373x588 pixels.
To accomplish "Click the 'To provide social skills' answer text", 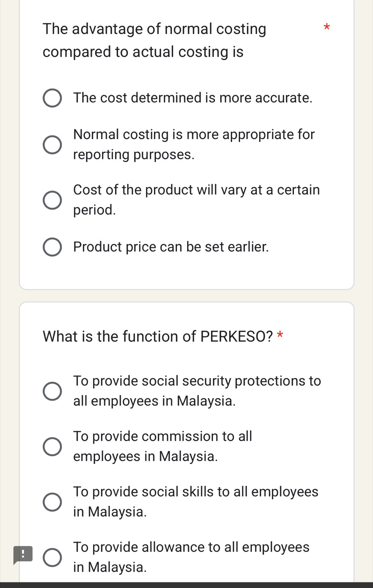I will (196, 501).
